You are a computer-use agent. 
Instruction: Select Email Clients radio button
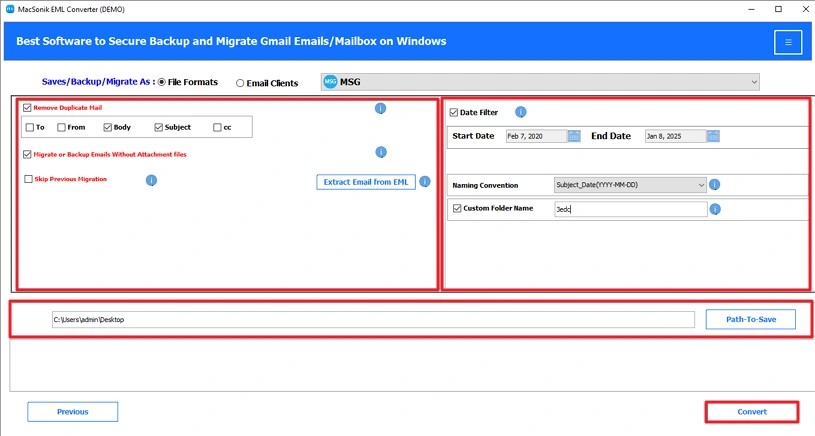point(240,83)
